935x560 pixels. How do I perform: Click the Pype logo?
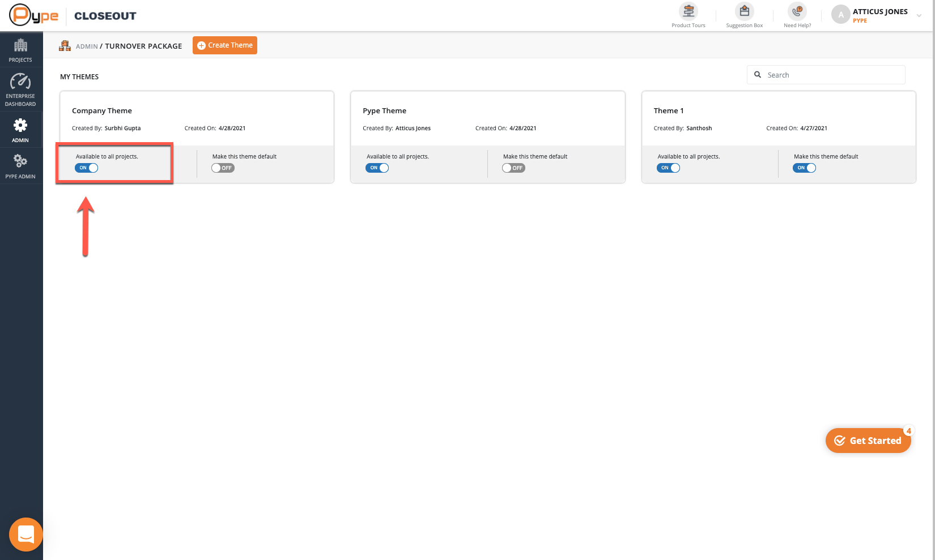pos(34,15)
